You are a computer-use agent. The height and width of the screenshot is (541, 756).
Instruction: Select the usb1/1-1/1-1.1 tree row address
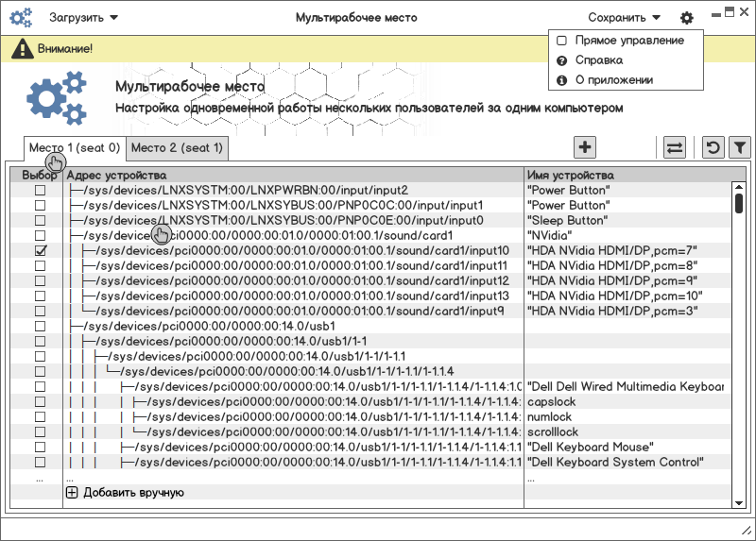coord(256,357)
